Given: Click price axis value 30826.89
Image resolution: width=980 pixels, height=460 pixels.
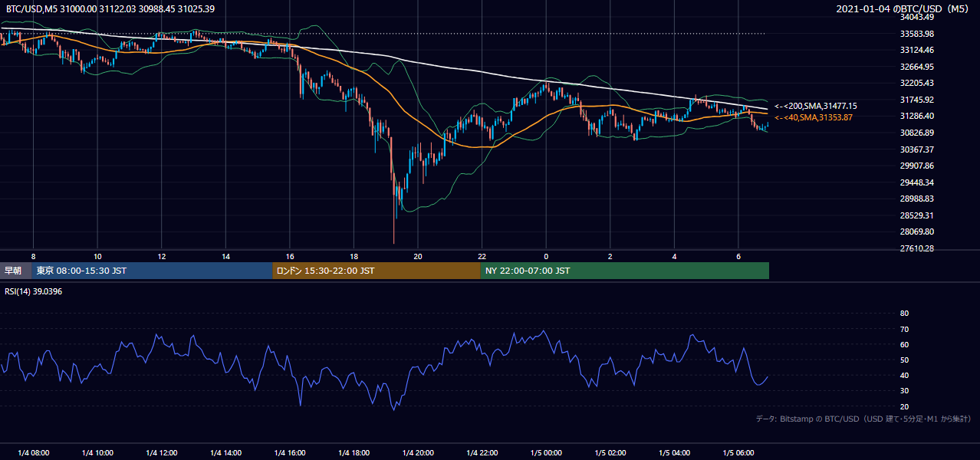Looking at the screenshot, I should tap(916, 133).
